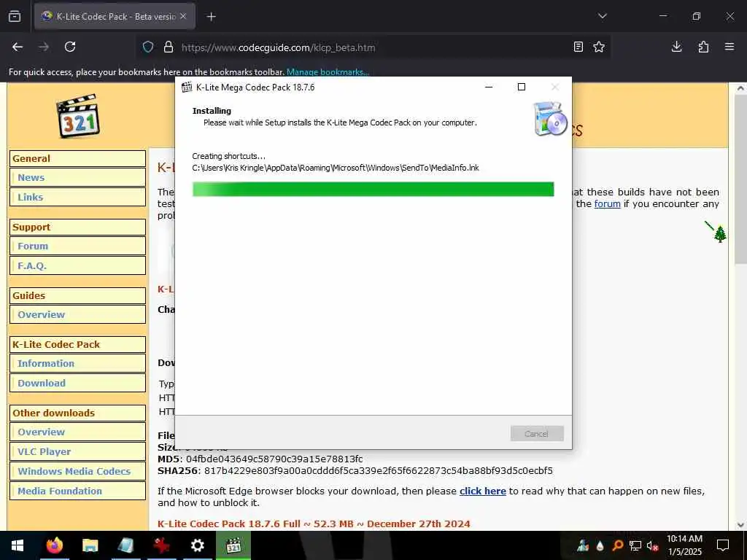Image resolution: width=747 pixels, height=560 pixels.
Task: Open the extensions puzzle icon
Action: tap(703, 47)
